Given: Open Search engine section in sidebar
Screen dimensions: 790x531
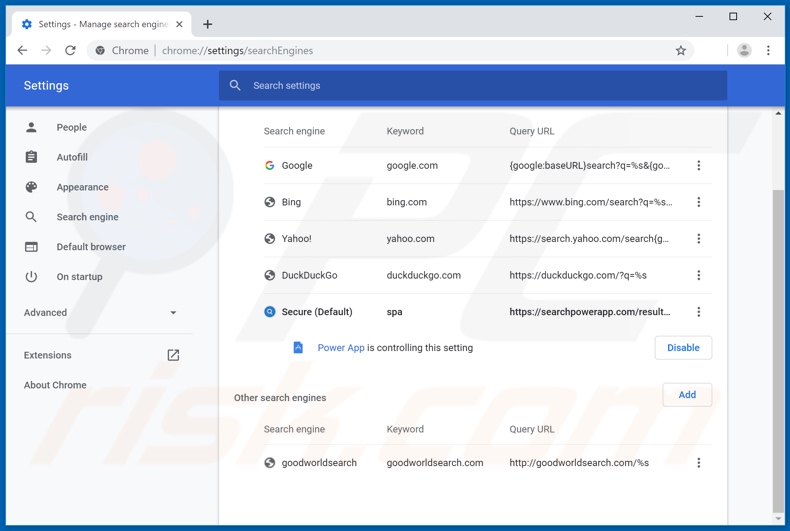Looking at the screenshot, I should [88, 217].
